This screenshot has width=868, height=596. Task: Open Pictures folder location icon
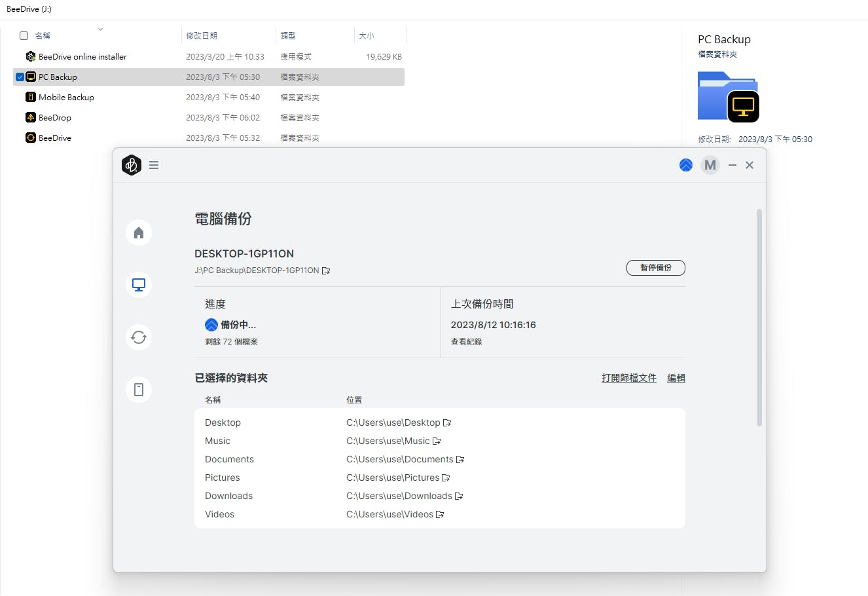(x=446, y=477)
